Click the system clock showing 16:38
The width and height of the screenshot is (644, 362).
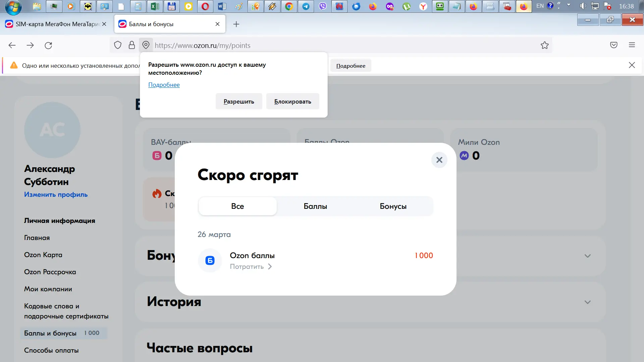(626, 6)
